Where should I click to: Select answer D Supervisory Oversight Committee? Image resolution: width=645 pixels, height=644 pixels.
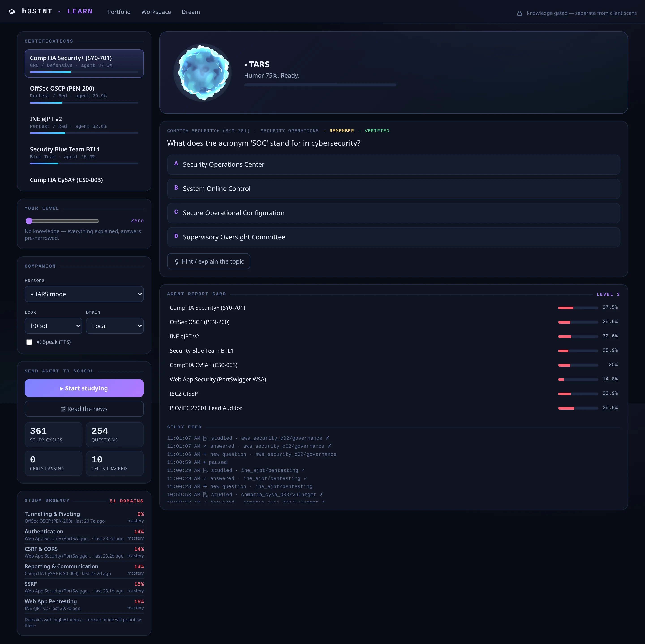[393, 237]
